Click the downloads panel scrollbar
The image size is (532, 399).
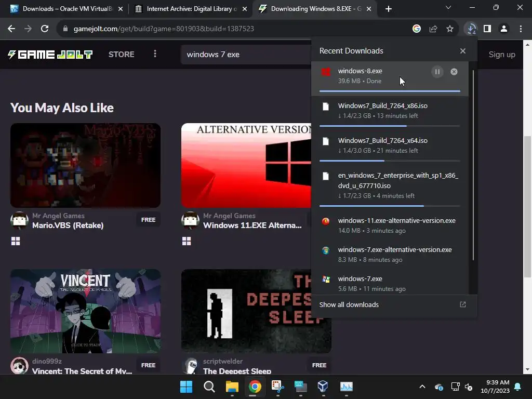tap(473, 165)
